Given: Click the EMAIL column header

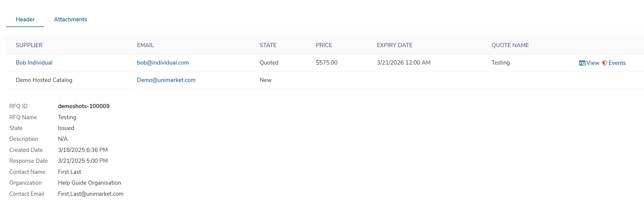Looking at the screenshot, I should [x=145, y=45].
